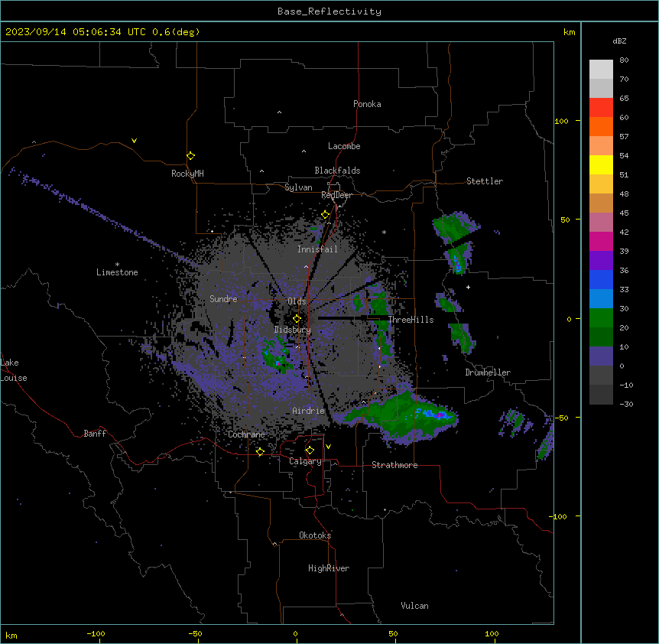
Task: Click the Stettler city label
Action: click(x=485, y=181)
